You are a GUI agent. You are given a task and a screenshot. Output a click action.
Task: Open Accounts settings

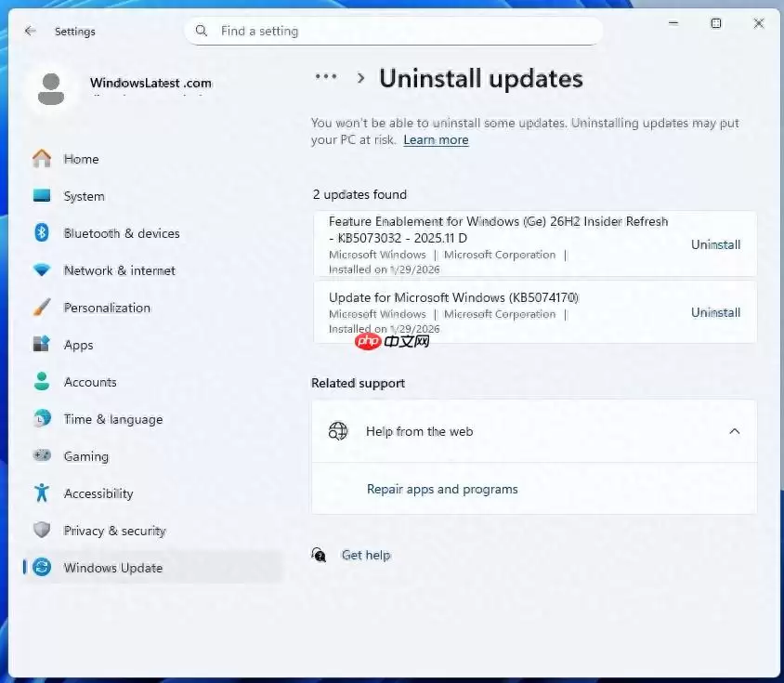(x=153, y=382)
